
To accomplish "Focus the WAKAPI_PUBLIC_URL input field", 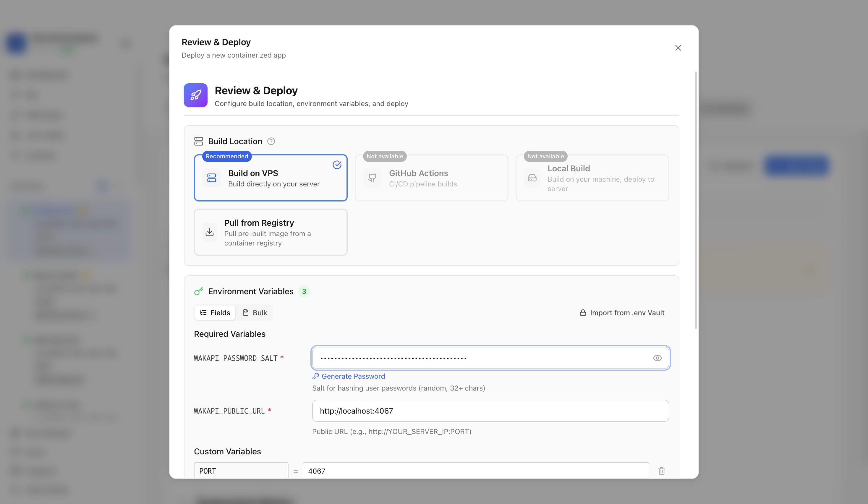I will tap(490, 411).
